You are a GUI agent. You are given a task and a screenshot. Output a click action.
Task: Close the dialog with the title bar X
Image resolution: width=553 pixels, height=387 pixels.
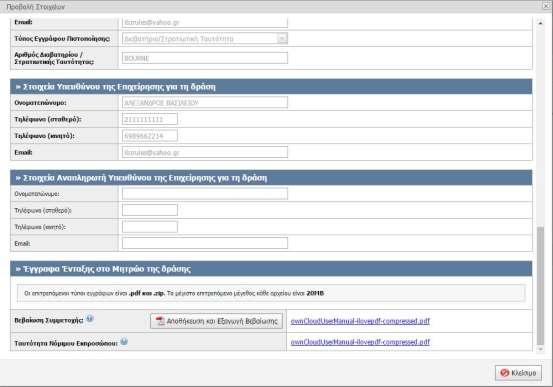point(546,6)
